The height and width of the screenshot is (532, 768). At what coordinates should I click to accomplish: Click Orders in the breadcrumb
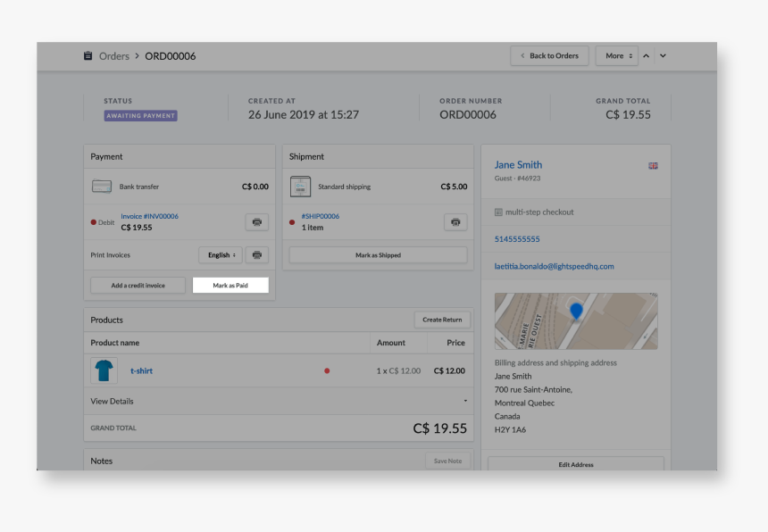pyautogui.click(x=114, y=56)
